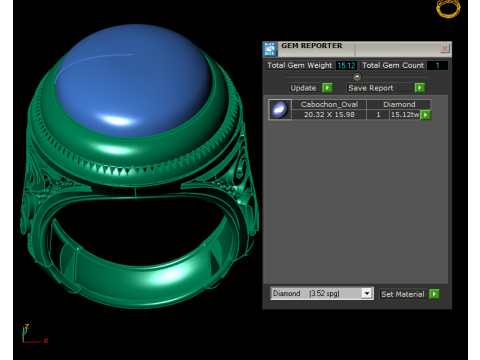Click the Cabochon_Oval gem name cell
This screenshot has height=360, width=480.
pos(329,104)
